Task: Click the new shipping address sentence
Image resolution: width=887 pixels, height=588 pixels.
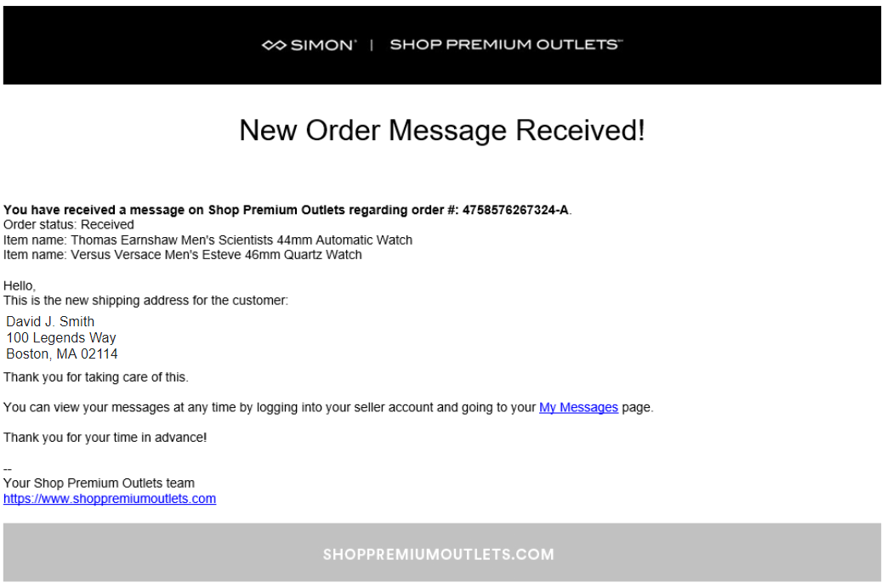Action: 145,300
